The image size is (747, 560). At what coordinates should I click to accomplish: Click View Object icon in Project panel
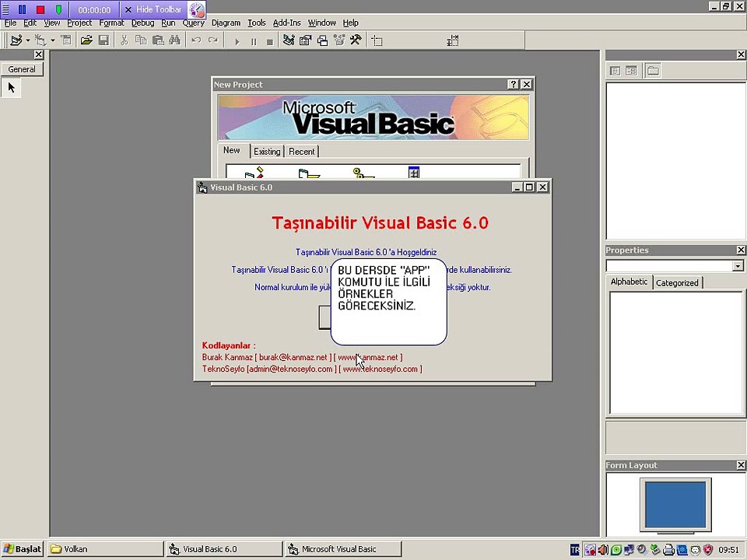pos(631,71)
